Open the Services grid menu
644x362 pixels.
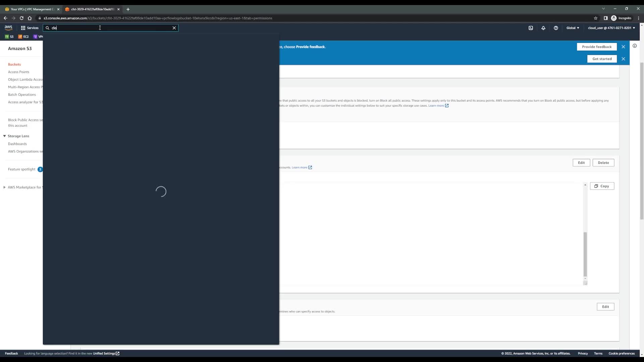(x=30, y=28)
